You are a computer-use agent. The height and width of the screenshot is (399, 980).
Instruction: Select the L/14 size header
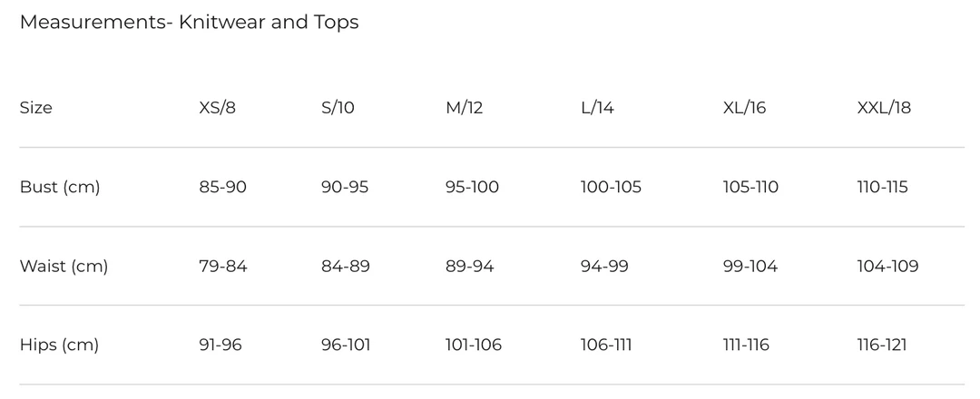click(597, 108)
